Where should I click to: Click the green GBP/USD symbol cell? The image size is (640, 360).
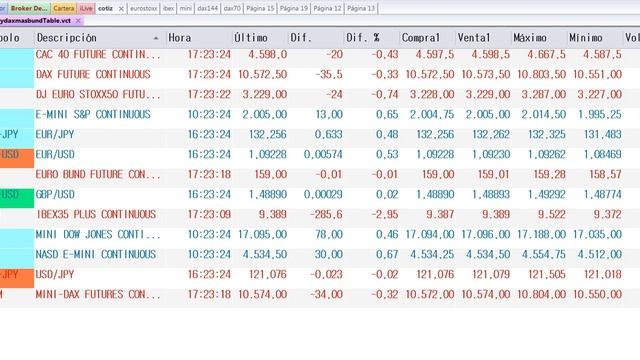pos(17,198)
